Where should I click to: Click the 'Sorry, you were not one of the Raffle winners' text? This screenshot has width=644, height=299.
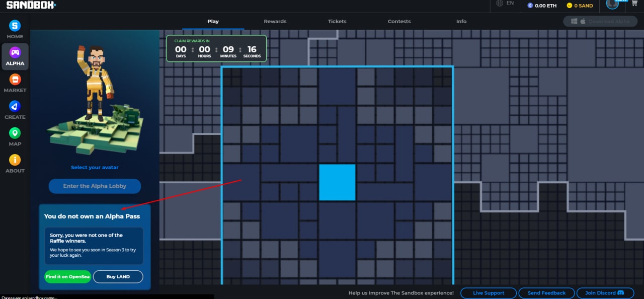87,238
